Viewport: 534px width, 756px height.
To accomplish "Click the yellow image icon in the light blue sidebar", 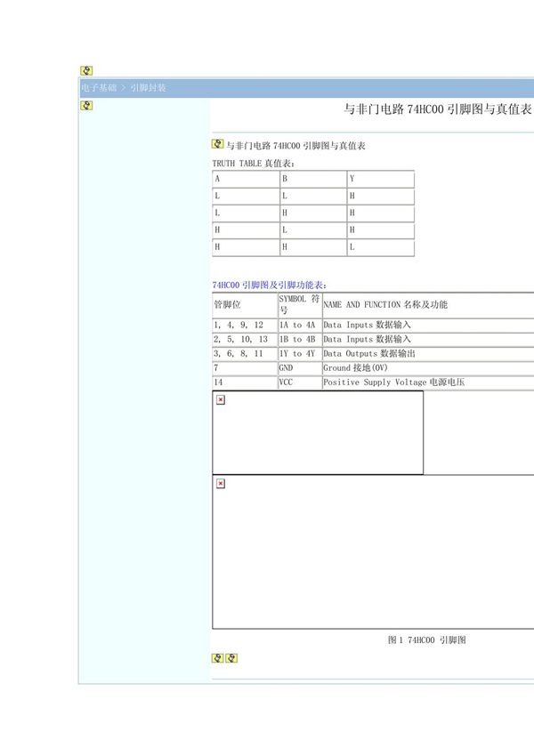I will click(86, 105).
